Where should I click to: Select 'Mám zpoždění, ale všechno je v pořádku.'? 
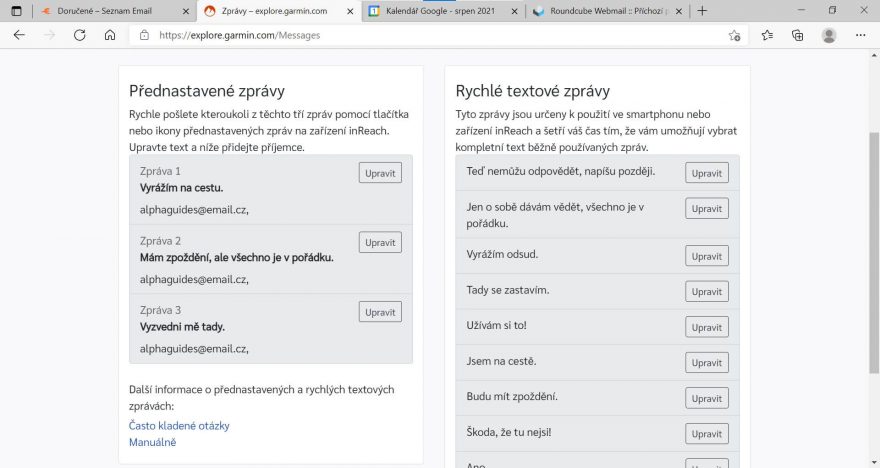pyautogui.click(x=237, y=258)
